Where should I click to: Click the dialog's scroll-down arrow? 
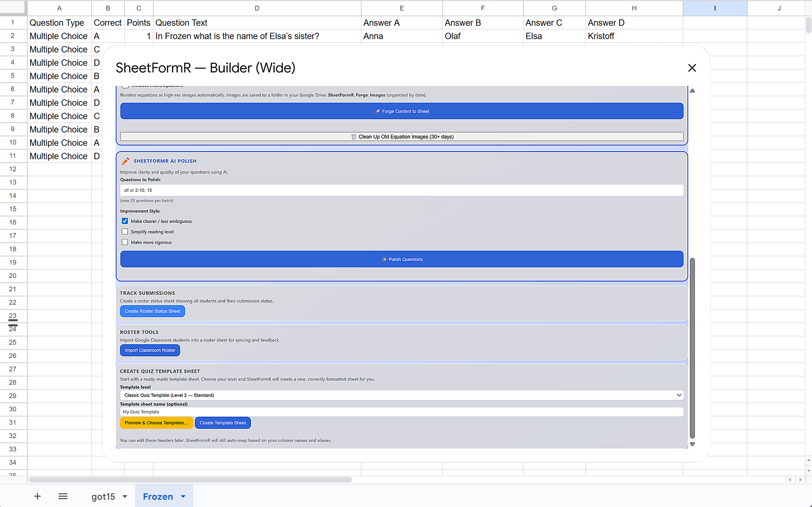[x=692, y=444]
